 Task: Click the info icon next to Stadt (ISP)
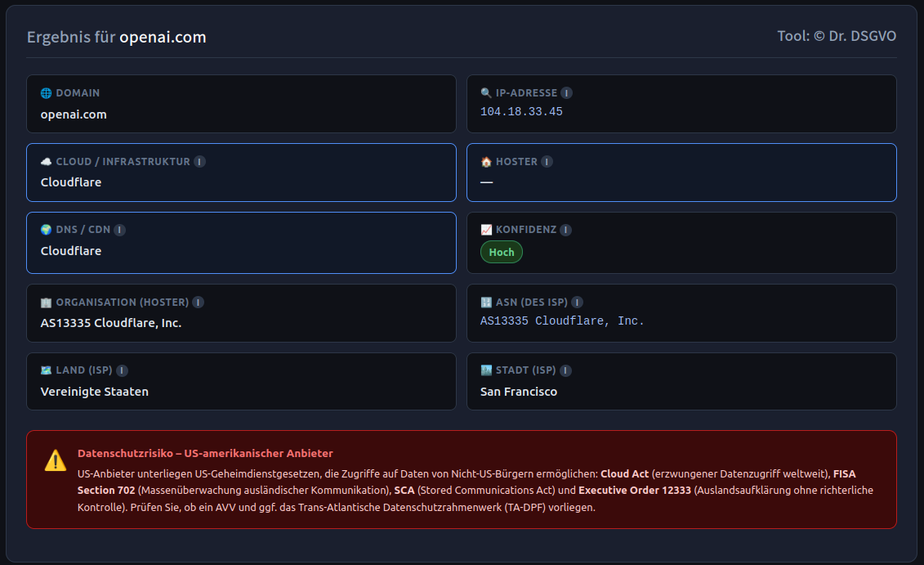click(566, 371)
